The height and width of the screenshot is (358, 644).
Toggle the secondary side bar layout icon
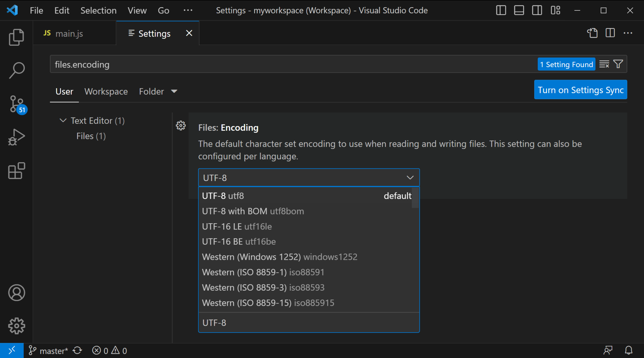point(537,10)
